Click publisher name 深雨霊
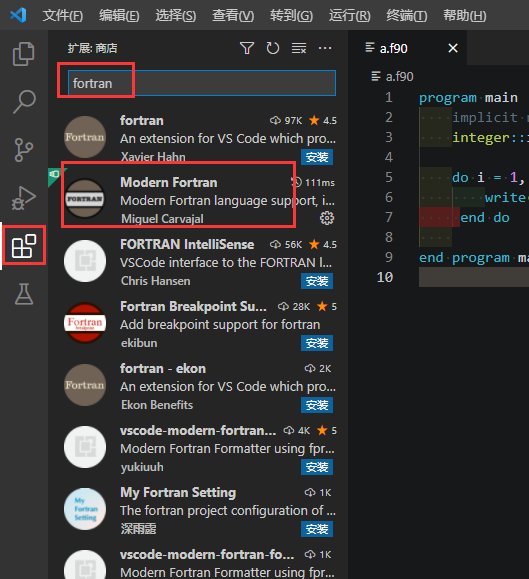This screenshot has width=529, height=579. (x=138, y=529)
